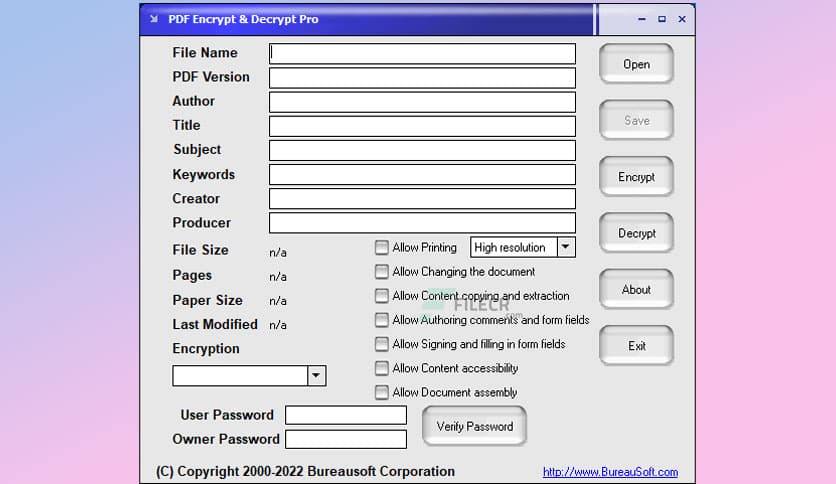Maximize the PDF Encrypt & Decrypt Pro window
This screenshot has height=484, width=836.
point(662,19)
